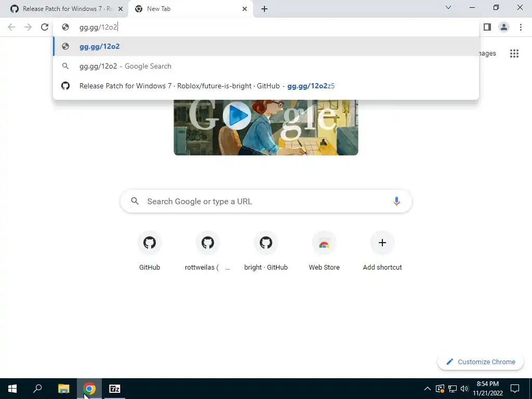This screenshot has width=532, height=399.
Task: Open the clock showing 8:54 PM
Action: [488, 389]
